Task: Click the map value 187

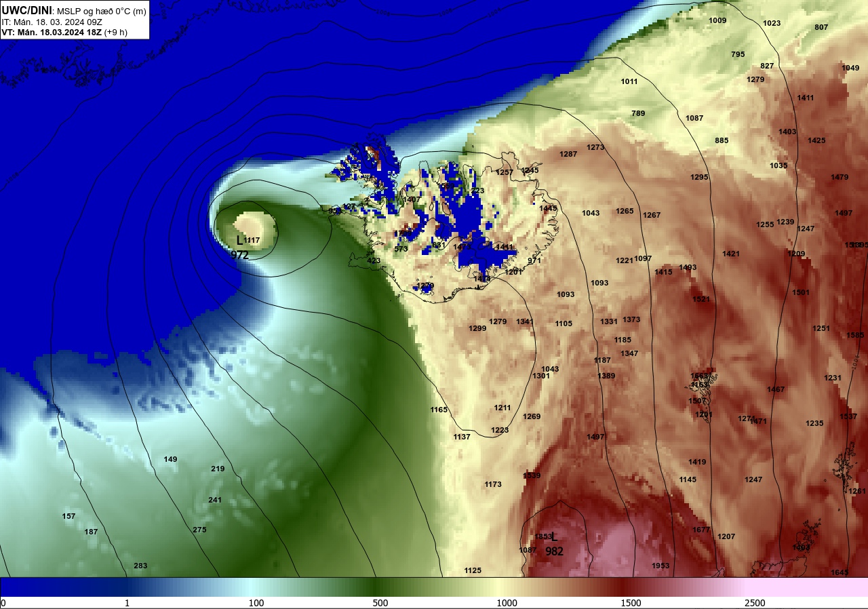Action: tap(91, 532)
